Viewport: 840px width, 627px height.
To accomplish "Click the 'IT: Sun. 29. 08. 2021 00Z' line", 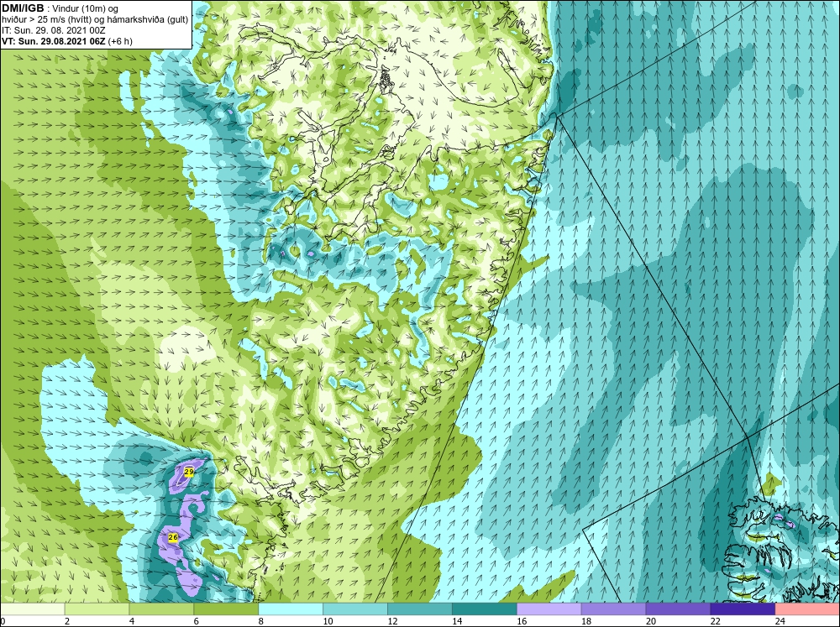I will (x=53, y=30).
